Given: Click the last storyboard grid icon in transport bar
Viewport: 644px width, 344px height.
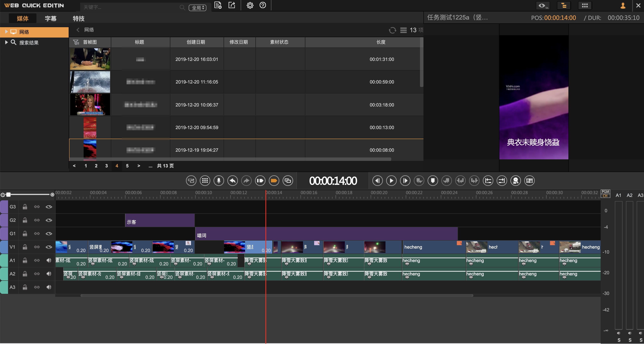Looking at the screenshot, I should [x=530, y=181].
